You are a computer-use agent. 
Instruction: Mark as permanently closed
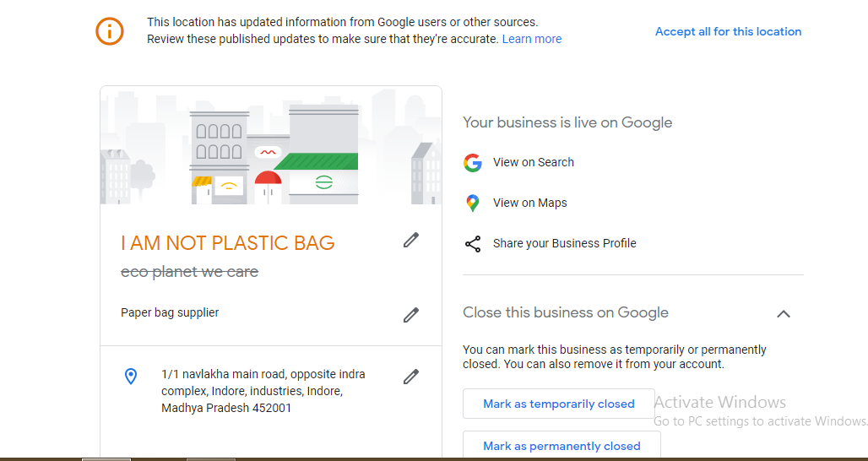[561, 445]
